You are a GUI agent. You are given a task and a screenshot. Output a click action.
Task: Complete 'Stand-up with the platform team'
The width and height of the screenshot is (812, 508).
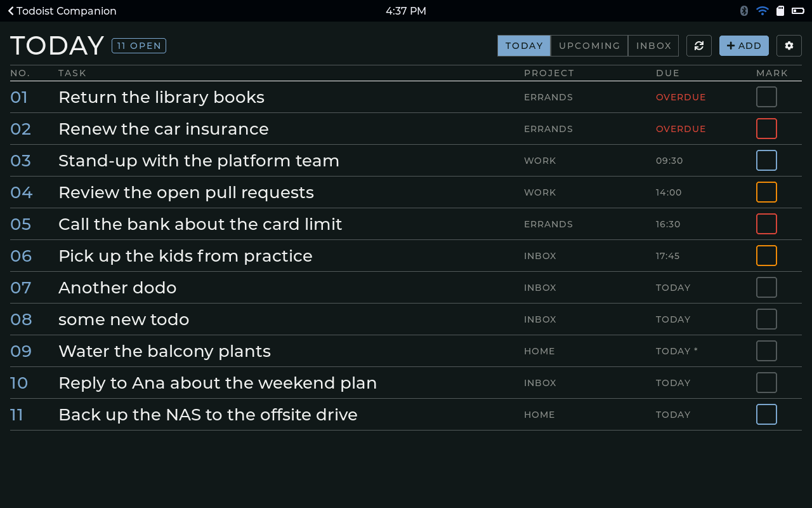pos(766,161)
